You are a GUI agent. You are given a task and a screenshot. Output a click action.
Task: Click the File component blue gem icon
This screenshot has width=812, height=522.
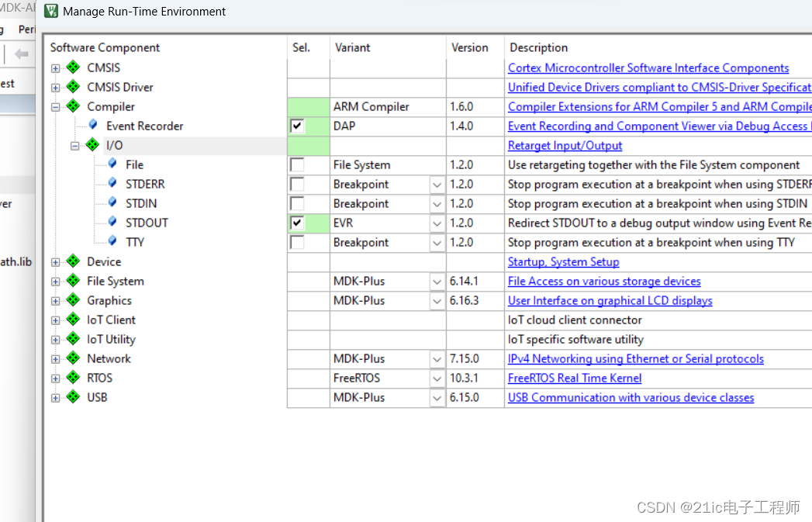tap(112, 164)
